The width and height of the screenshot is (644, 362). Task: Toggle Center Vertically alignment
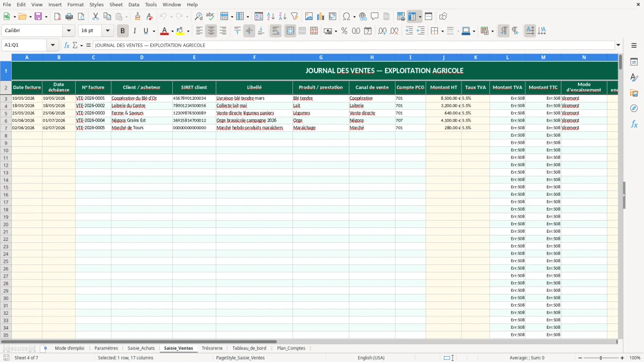249,31
